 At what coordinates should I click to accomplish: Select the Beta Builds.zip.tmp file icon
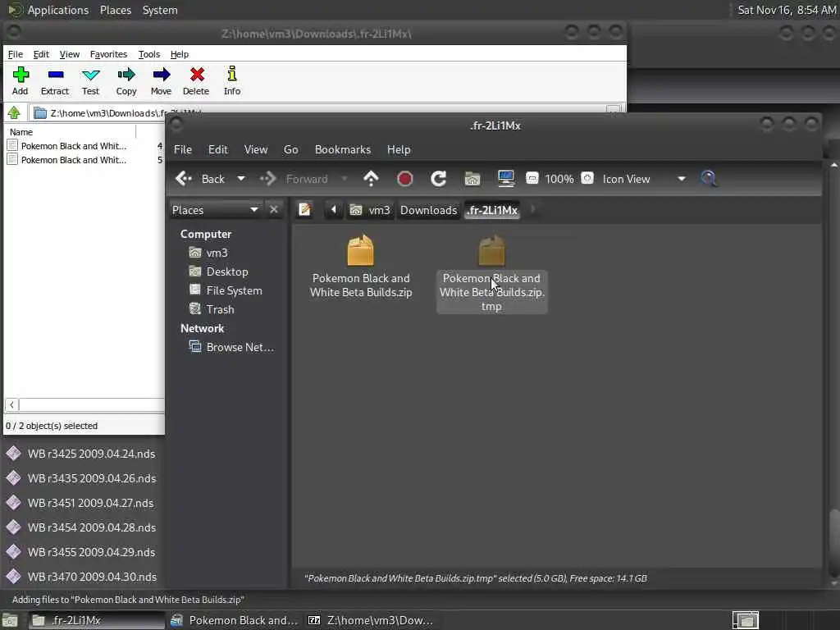(x=491, y=251)
